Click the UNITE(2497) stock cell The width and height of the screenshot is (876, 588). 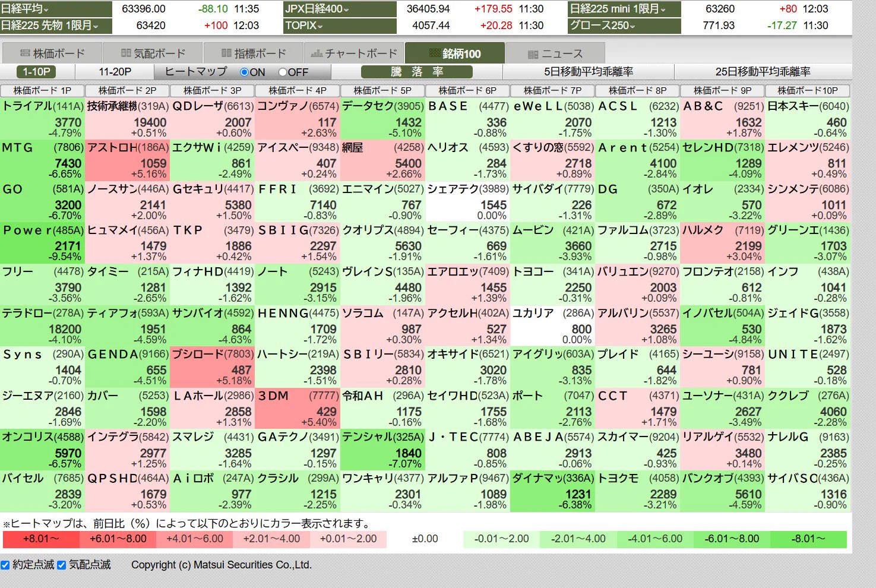[808, 367]
